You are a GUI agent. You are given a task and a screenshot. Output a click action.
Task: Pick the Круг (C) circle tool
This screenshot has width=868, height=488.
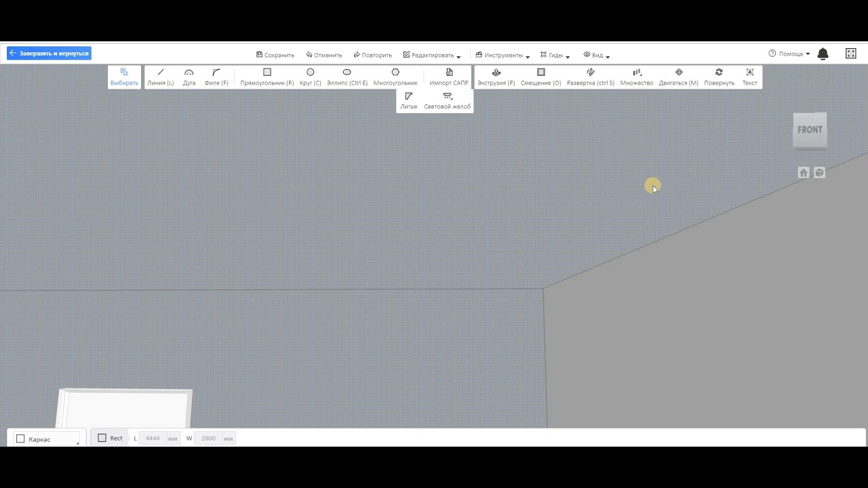coord(311,77)
